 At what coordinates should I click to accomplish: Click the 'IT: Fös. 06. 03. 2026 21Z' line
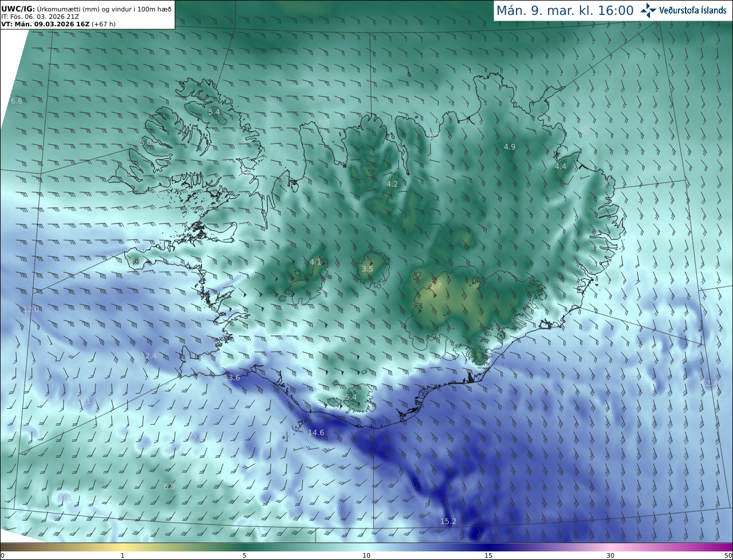point(40,17)
